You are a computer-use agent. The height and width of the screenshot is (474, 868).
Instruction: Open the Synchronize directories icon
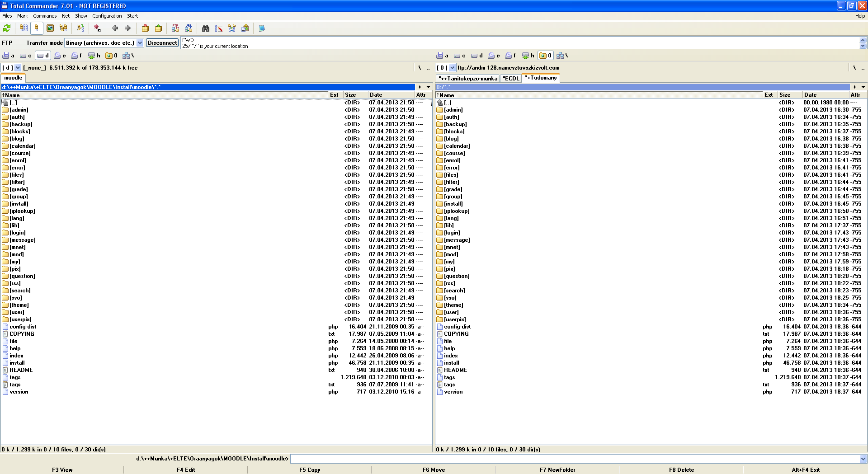[x=232, y=28]
